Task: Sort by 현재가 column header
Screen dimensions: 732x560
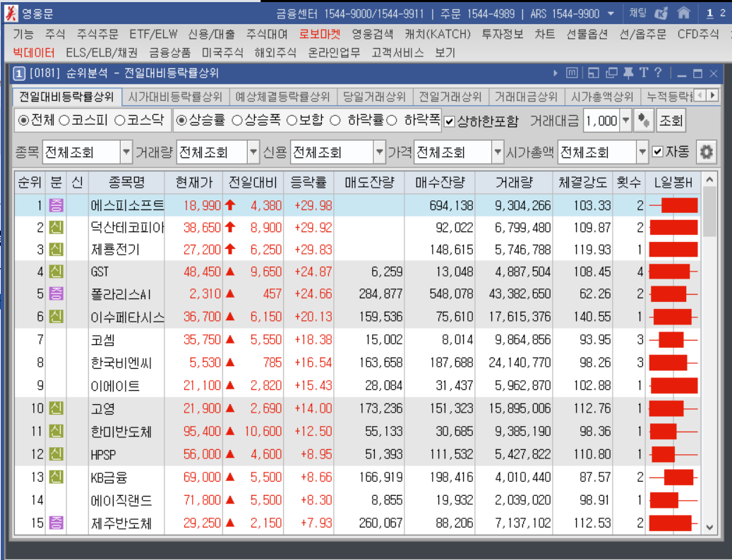Action: click(x=193, y=182)
